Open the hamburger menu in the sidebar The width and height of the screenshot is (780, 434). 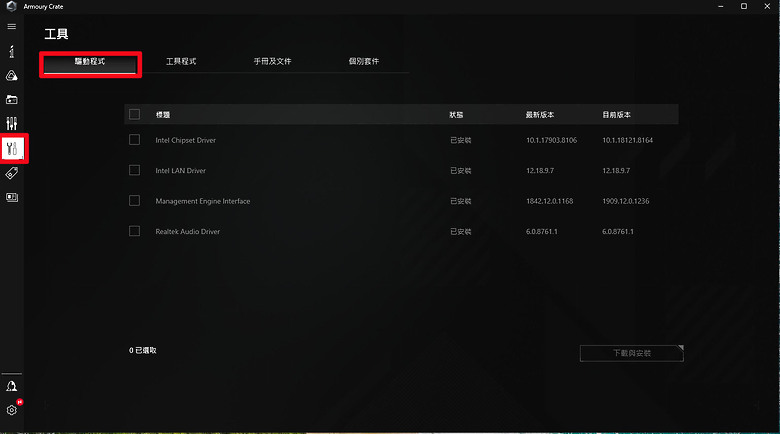(11, 27)
